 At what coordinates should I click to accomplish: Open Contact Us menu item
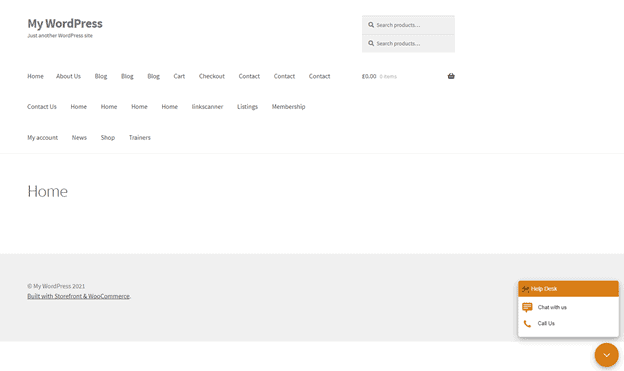[42, 107]
